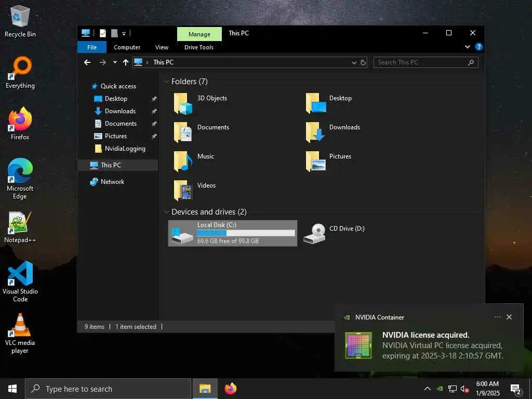Viewport: 532px width, 399px height.
Task: Select the Notepad++ desktop shortcut
Action: (20, 227)
